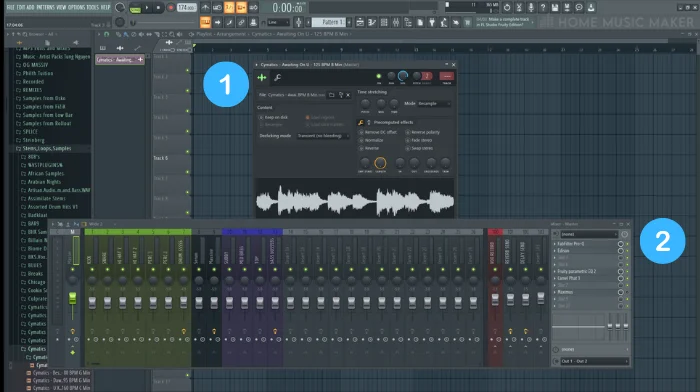Screen dimensions: 700x392
Task: Open the TOOLS menu
Action: [x=92, y=7]
